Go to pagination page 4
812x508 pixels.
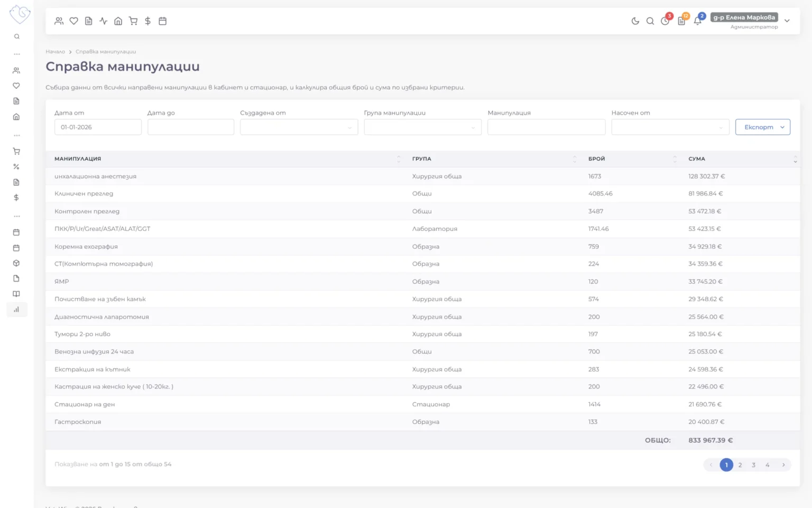[x=768, y=465]
